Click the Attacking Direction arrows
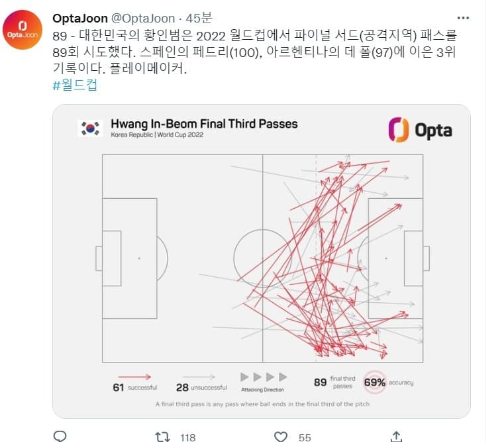The height and width of the screenshot is (442, 504). coord(264,377)
